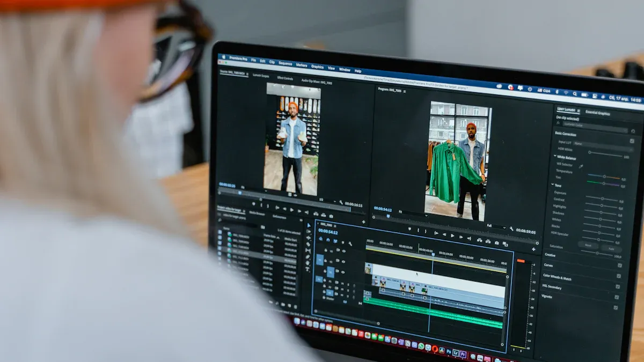This screenshot has width=644, height=362.
Task: Click Premiere Pro icon in the Dock
Action: pos(463,354)
